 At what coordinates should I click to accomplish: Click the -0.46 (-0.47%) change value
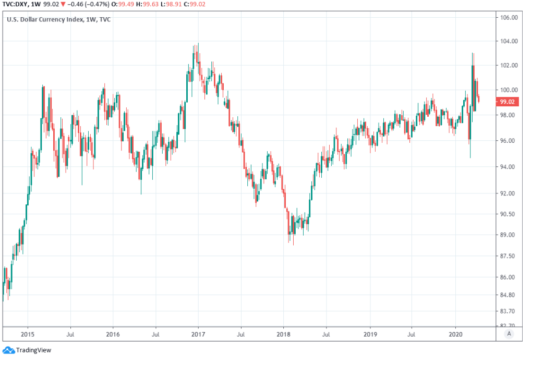point(89,4)
